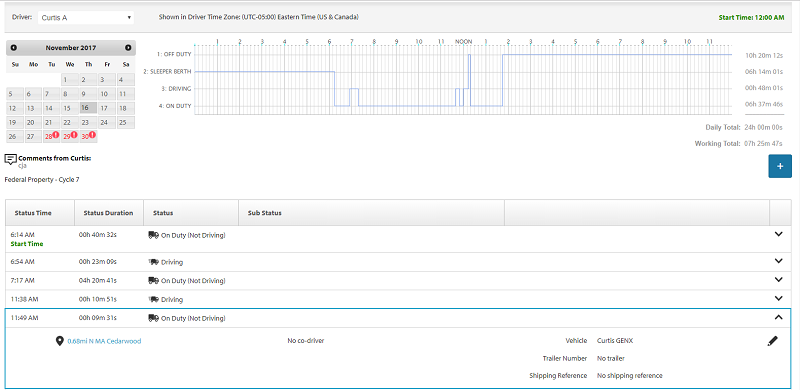
Task: Go to next month in calendar
Action: tap(128, 47)
